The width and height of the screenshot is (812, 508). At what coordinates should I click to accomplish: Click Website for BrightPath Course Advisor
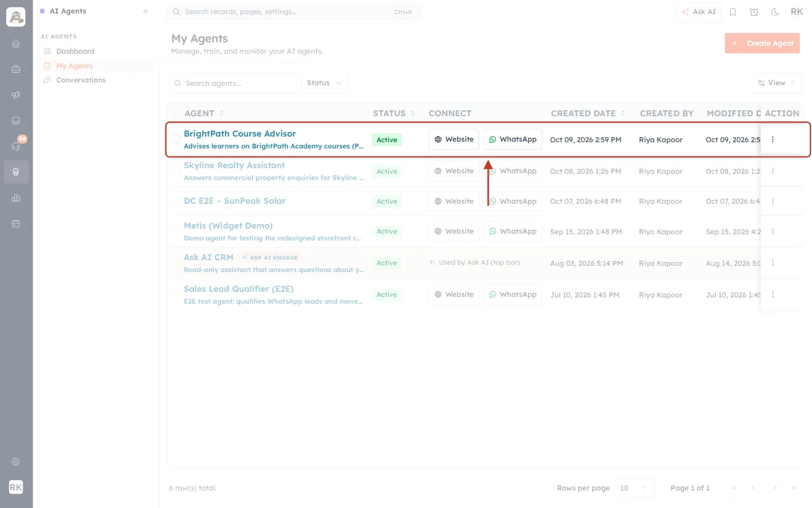pos(454,139)
